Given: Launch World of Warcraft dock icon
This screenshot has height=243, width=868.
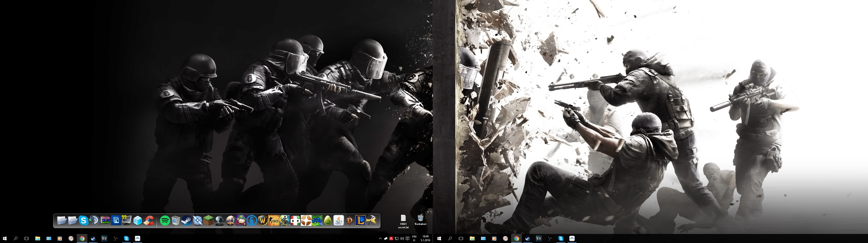Looking at the screenshot, I should 262,221.
